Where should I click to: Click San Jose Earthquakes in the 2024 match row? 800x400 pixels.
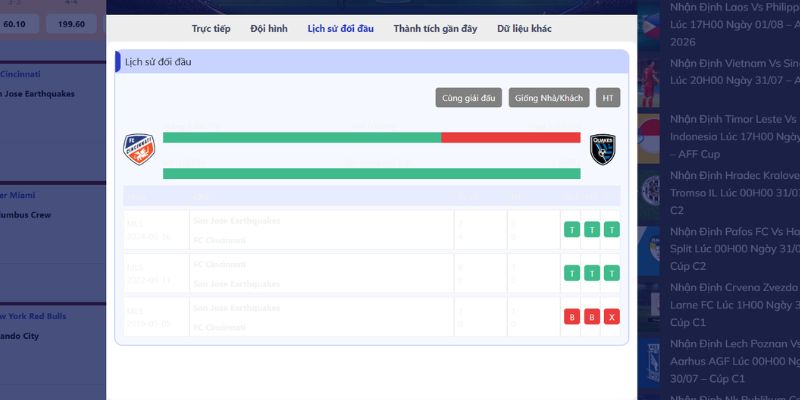coord(237,221)
